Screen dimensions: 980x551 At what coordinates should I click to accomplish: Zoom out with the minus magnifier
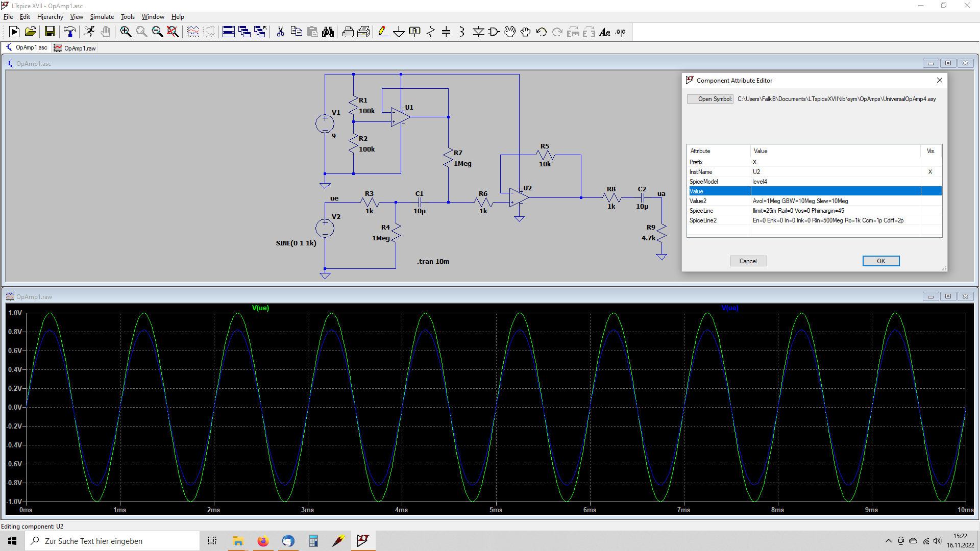[157, 32]
